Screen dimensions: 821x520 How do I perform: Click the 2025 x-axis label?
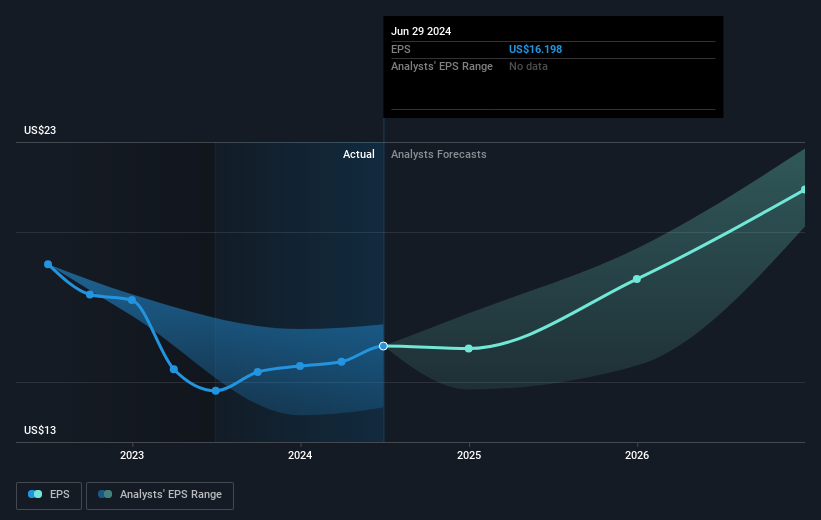(469, 455)
